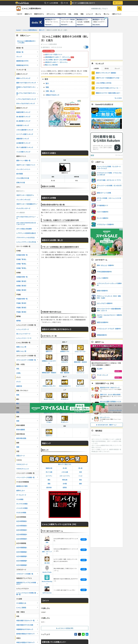138x644 pixels.
Task: Click もっとみる under the ranking list
Action: coord(118,98)
